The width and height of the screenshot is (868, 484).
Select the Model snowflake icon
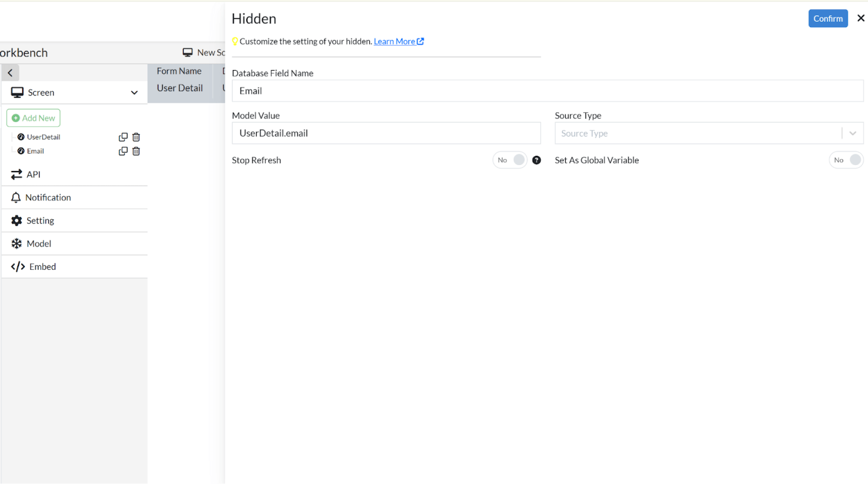pos(16,243)
